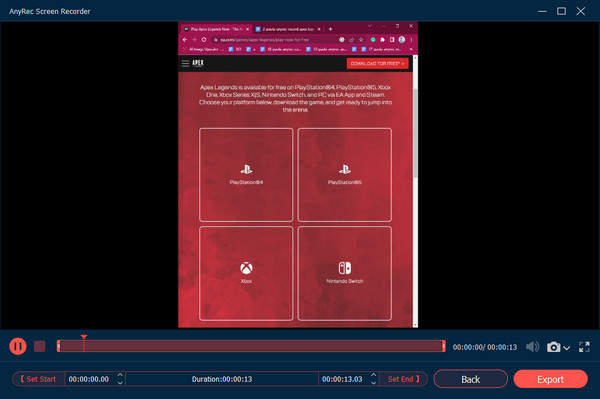The image size is (600, 399).
Task: Click the browser reload icon in the preview
Action: (204, 39)
